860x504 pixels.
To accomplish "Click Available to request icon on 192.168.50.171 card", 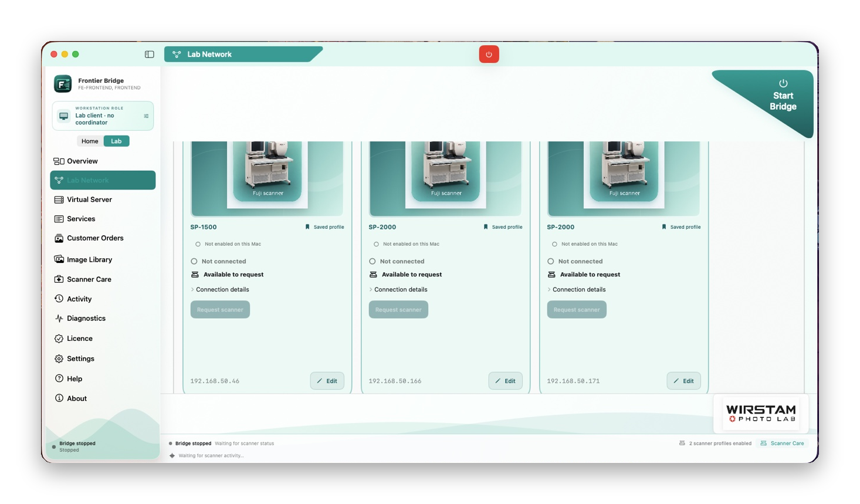I will coord(551,275).
